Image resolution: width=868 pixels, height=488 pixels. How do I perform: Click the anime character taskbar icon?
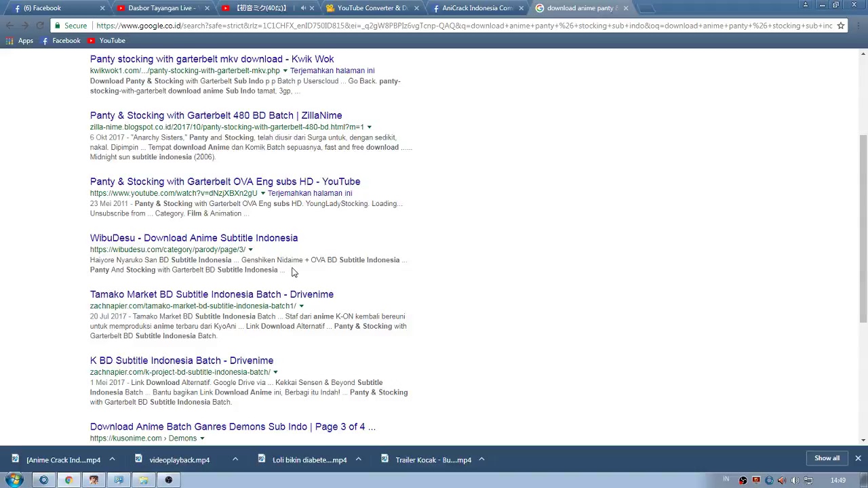[94, 480]
